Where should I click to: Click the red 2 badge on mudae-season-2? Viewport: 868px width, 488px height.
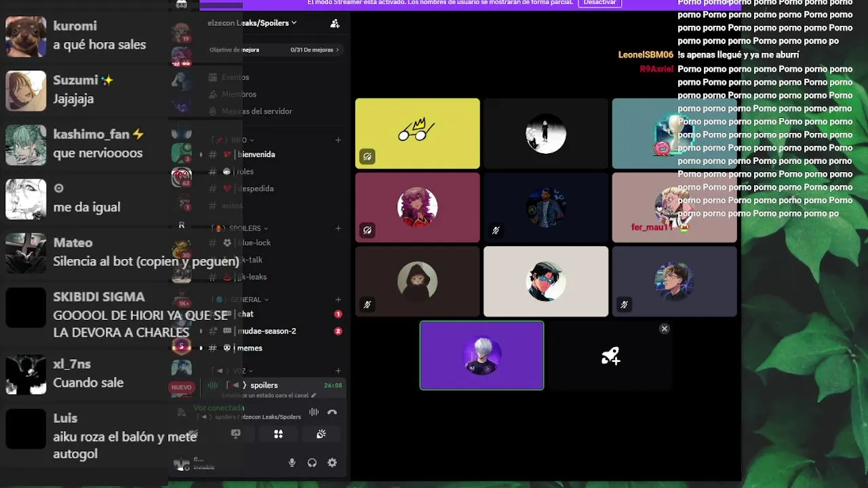[x=338, y=331]
